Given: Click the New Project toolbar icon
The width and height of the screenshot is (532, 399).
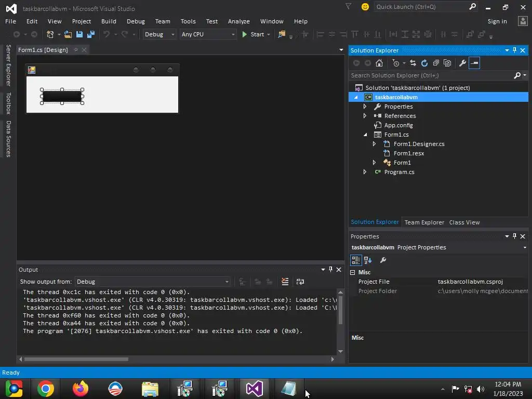Looking at the screenshot, I should tap(50, 34).
